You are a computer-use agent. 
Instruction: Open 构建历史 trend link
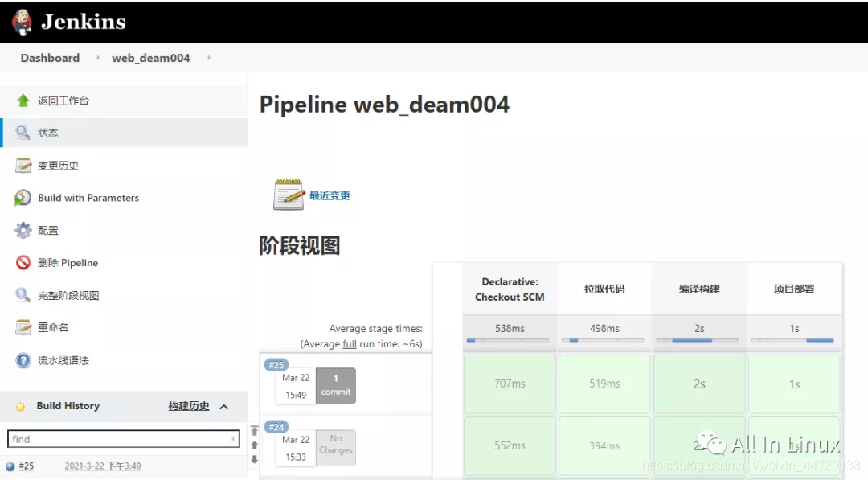pos(189,406)
